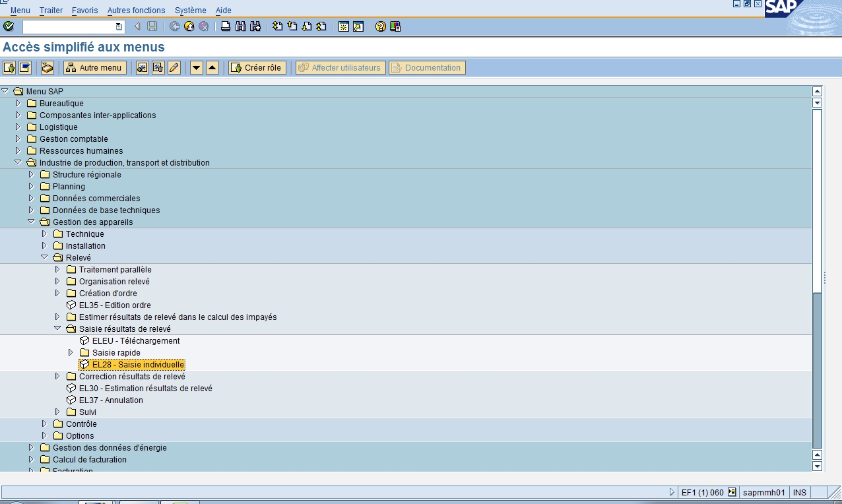The image size is (842, 504).
Task: Select EL28 - Saisie individuelle
Action: tap(138, 365)
